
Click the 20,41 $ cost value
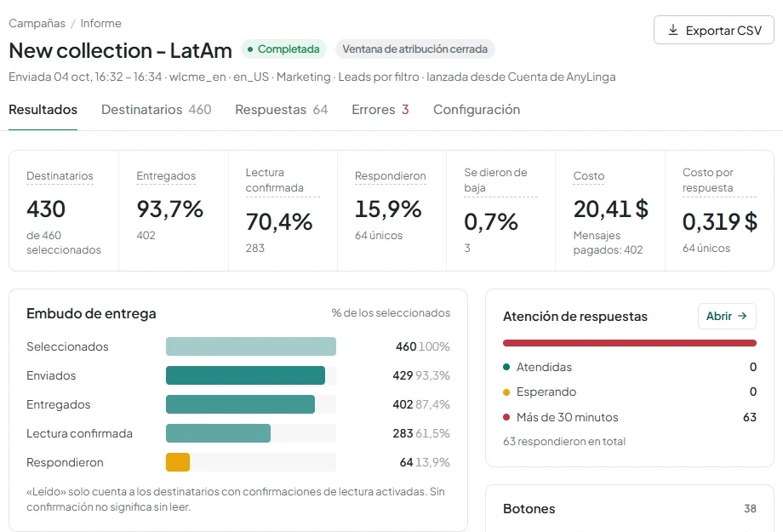(611, 209)
